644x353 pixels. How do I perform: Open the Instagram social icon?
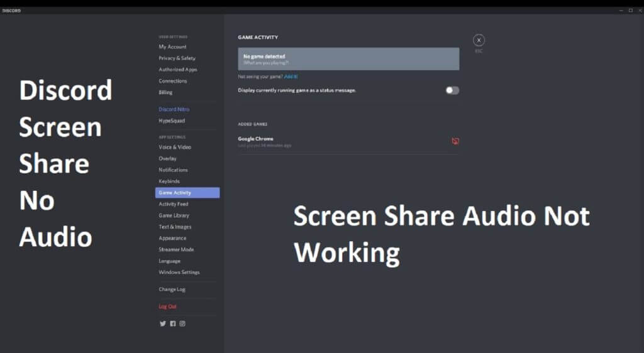tap(182, 323)
